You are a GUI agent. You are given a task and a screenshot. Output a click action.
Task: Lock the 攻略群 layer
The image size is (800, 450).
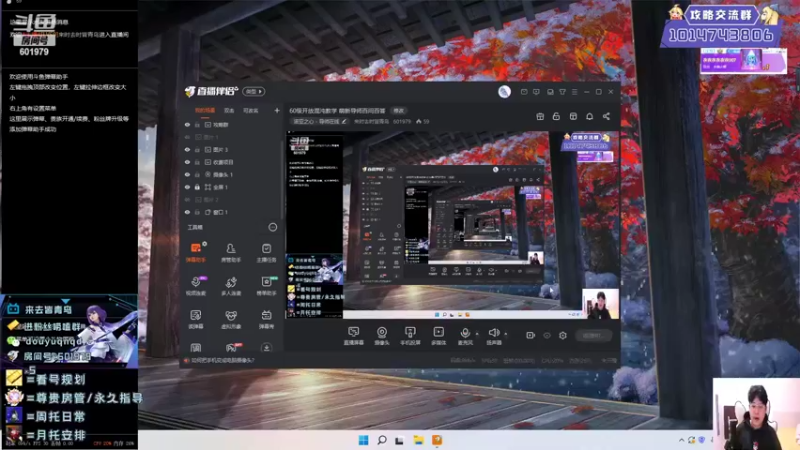tap(197, 124)
